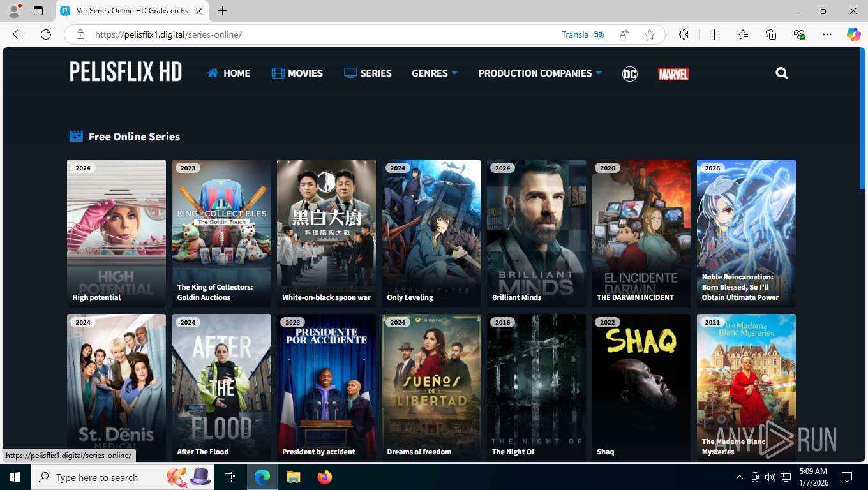Open Noble Reincarnation series poster
This screenshot has height=490, width=868.
click(x=746, y=234)
